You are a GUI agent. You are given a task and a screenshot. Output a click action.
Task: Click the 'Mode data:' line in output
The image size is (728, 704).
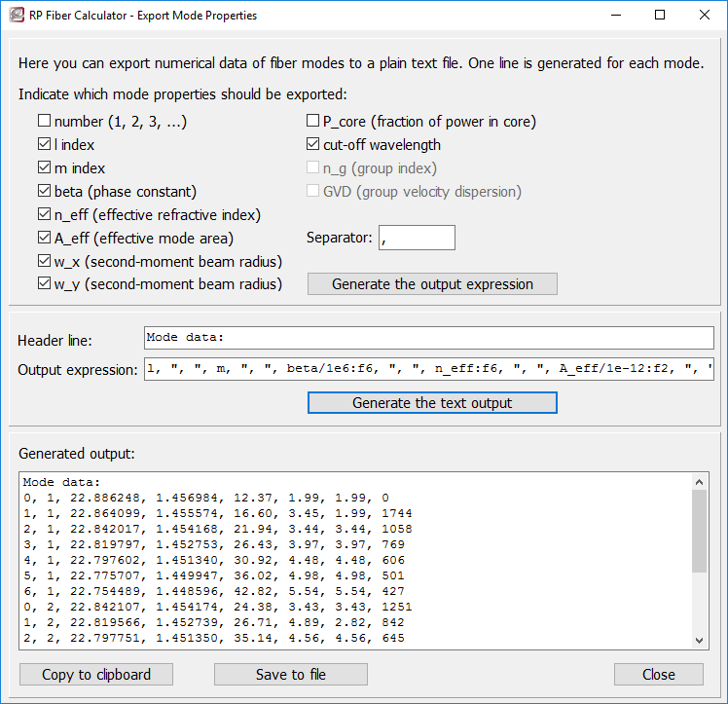(x=61, y=482)
